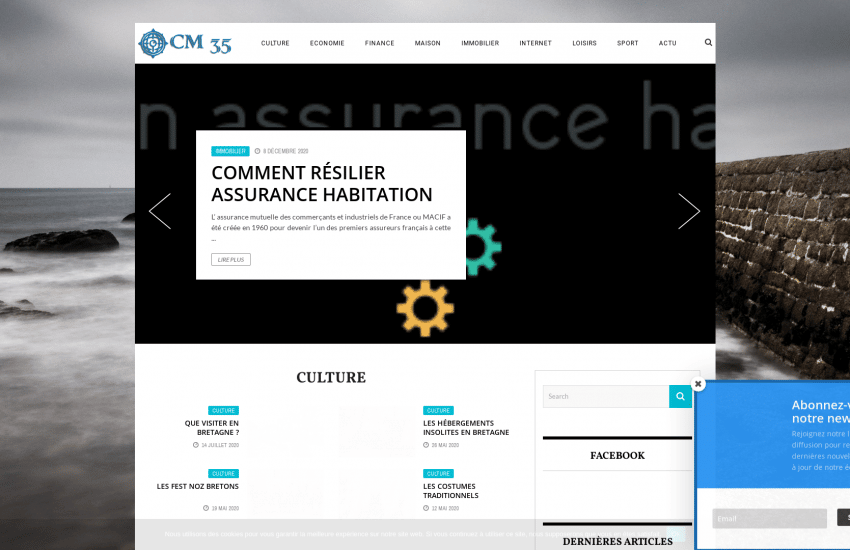Click Culture tag above 'Les hébergements insolites'
The width and height of the screenshot is (850, 550).
[x=439, y=411]
